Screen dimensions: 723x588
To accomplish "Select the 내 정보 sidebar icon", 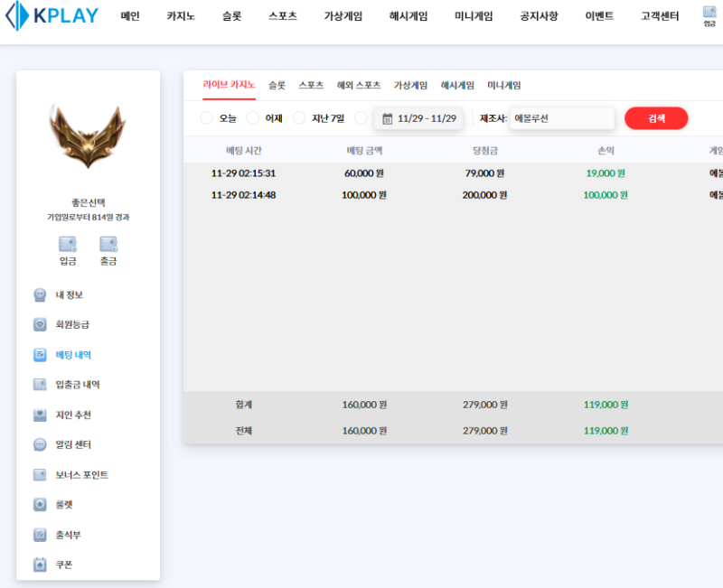I will 38,294.
